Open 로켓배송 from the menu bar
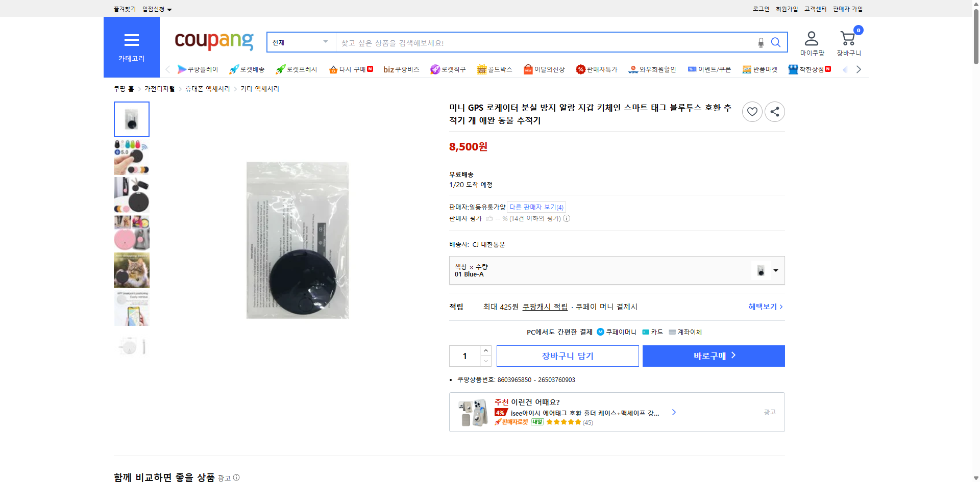The image size is (980, 482). 247,69
